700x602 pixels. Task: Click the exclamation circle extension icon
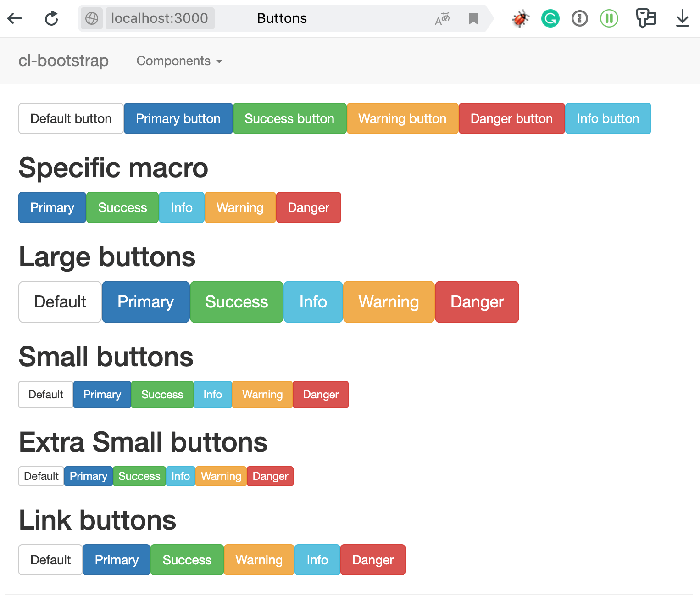(579, 18)
